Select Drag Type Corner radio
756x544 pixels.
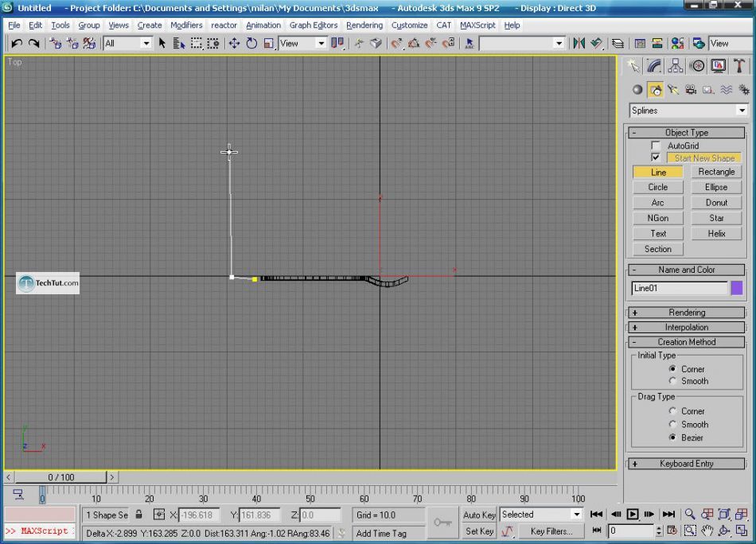tap(672, 411)
